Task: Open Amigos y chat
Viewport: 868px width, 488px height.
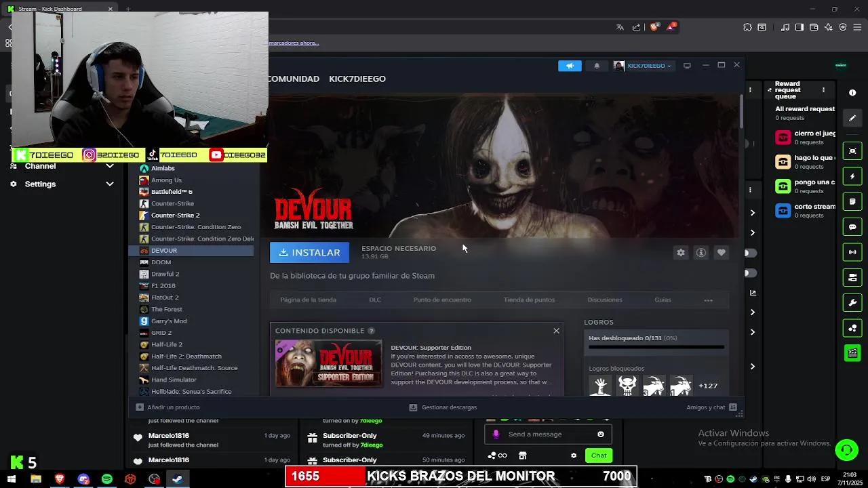Action: 711,407
